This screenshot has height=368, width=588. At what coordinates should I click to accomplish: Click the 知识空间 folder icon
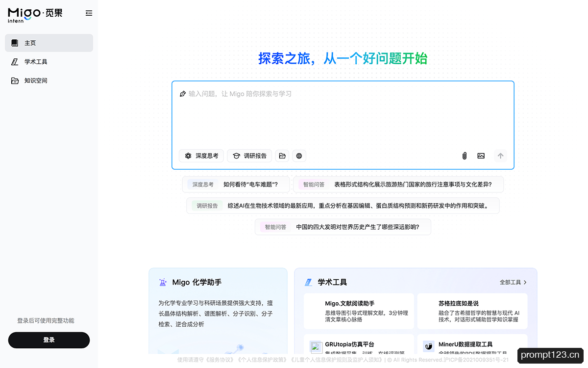coord(15,80)
